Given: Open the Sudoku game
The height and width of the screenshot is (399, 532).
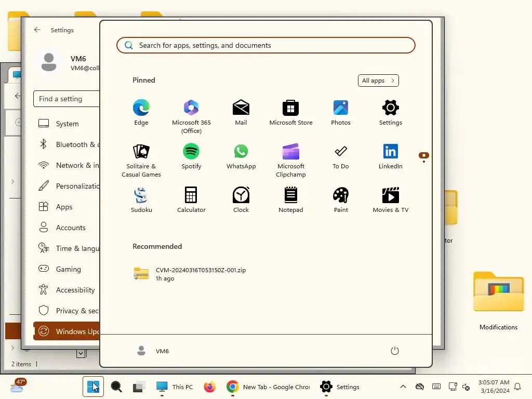Looking at the screenshot, I should [x=141, y=200].
